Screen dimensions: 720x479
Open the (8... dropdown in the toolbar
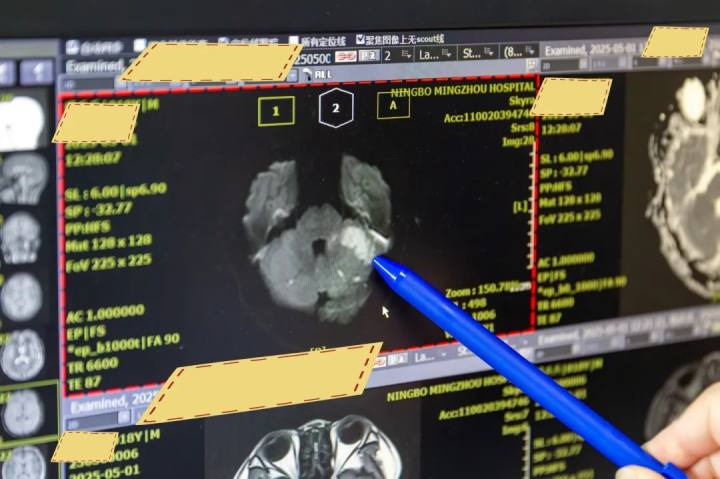pos(519,51)
